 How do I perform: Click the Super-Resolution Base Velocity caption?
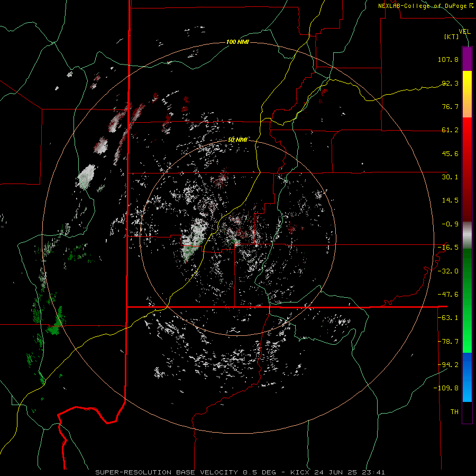pos(240,472)
